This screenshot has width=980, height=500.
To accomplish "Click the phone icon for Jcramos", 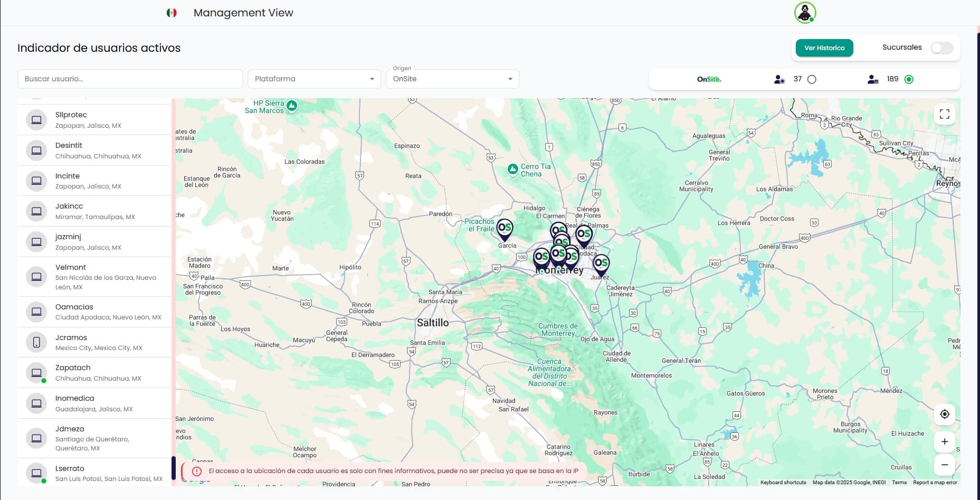I will coord(36,342).
